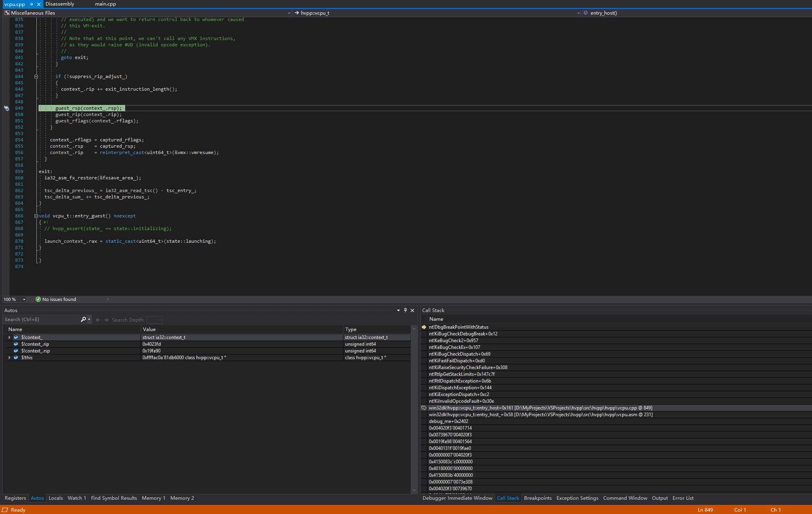Click Autos scrollbar down arrow
Viewport: 812px width, 514px height.
click(414, 491)
